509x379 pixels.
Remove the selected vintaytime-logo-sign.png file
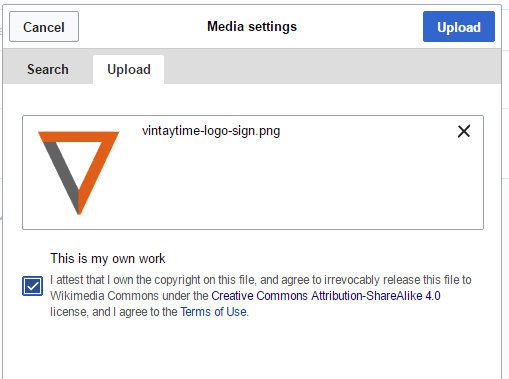[x=464, y=131]
